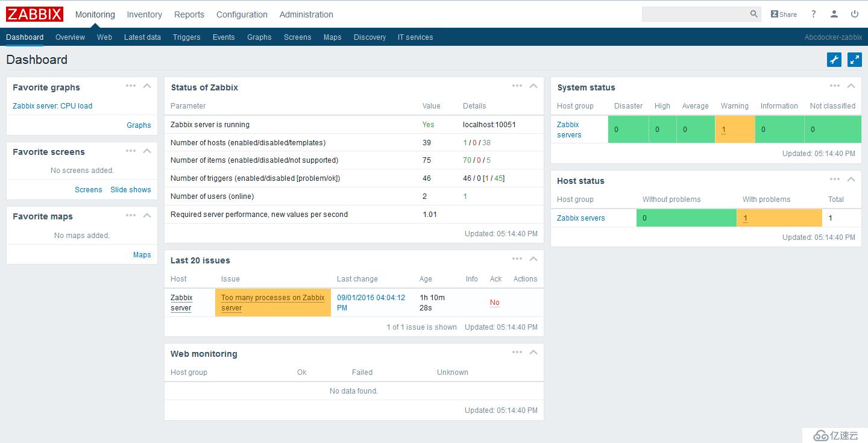Go to the Triggers submenu tab
The image size is (868, 443).
[x=186, y=37]
